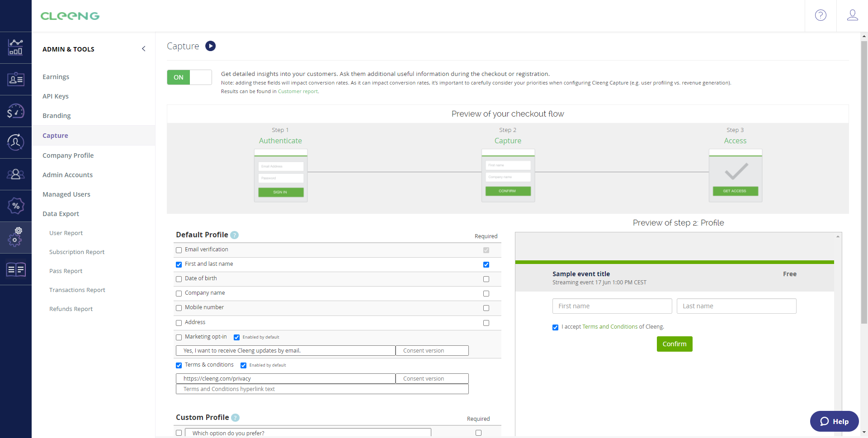This screenshot has height=438, width=868.
Task: Make Address required
Action: [486, 323]
